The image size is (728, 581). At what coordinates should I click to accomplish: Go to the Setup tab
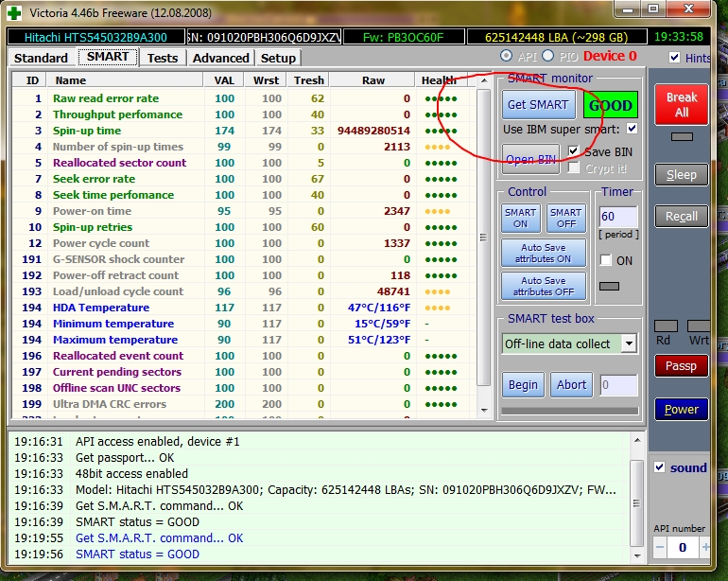click(x=278, y=58)
